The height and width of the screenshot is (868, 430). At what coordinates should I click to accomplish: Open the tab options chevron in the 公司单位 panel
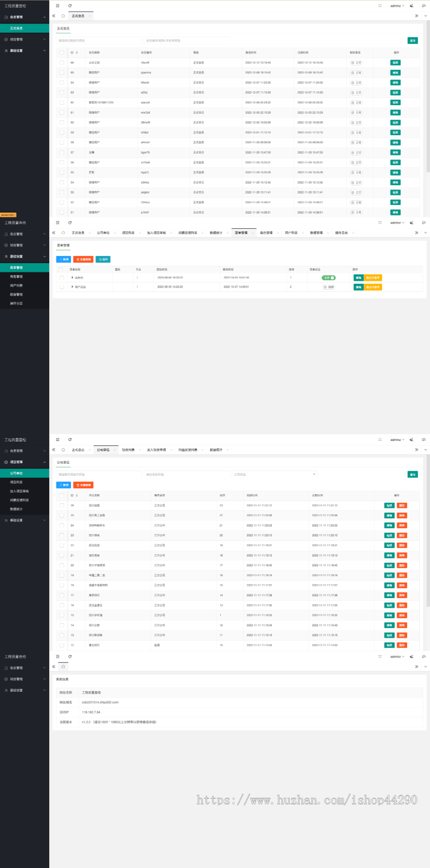(x=426, y=450)
